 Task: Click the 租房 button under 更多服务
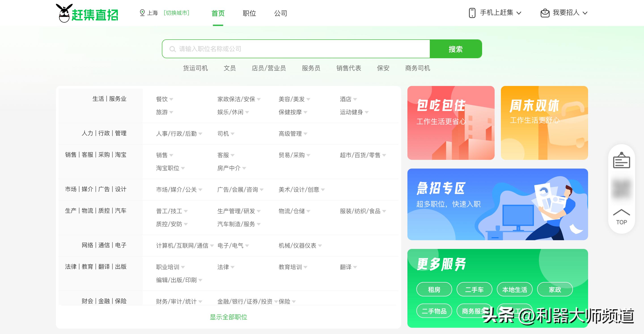tap(434, 289)
